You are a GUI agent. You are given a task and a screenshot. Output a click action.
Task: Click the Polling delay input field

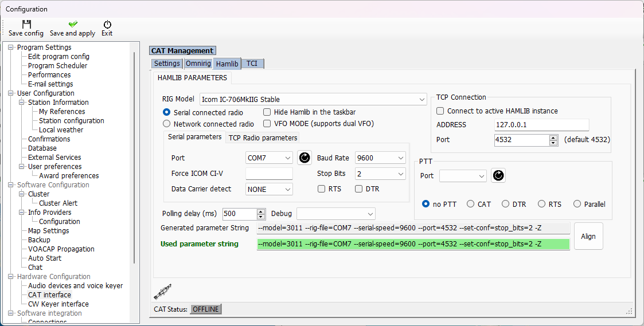240,214
